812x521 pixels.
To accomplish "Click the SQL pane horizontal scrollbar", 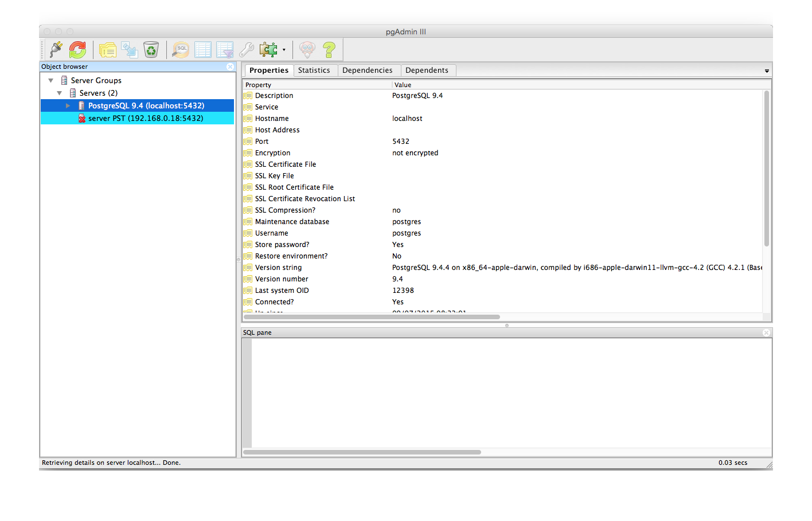I will click(x=362, y=452).
